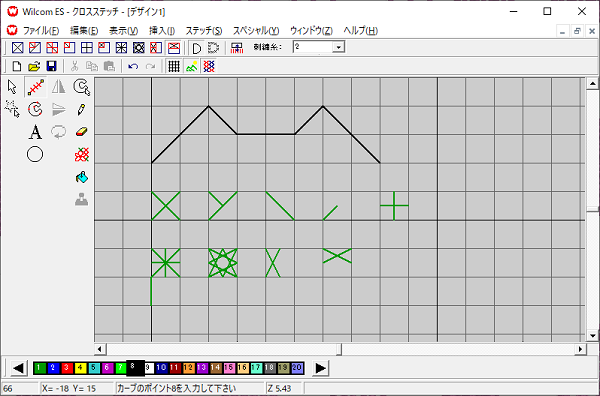Pick white color swatch 9
The width and height of the screenshot is (600, 396).
pos(148,368)
